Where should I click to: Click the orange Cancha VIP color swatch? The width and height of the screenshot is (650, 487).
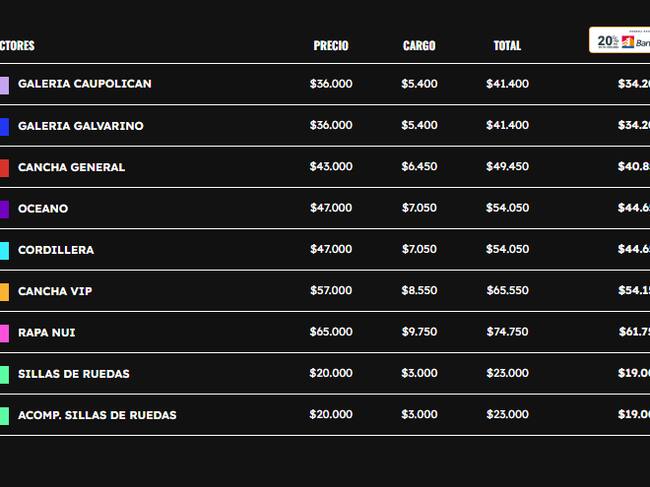[x=4, y=292]
